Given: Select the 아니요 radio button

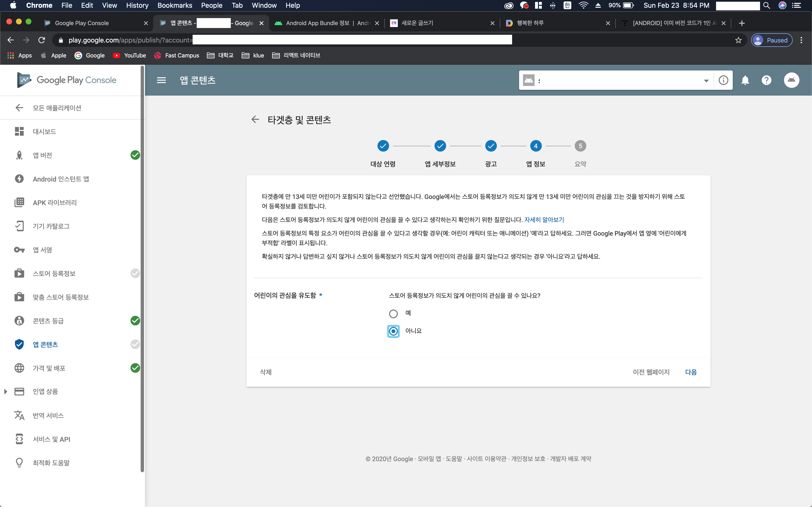Looking at the screenshot, I should pyautogui.click(x=393, y=331).
